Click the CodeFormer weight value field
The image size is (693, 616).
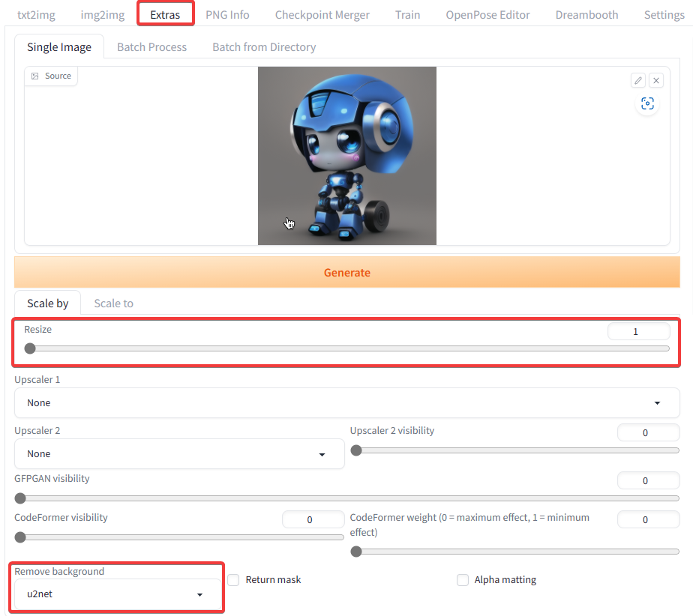(x=648, y=520)
